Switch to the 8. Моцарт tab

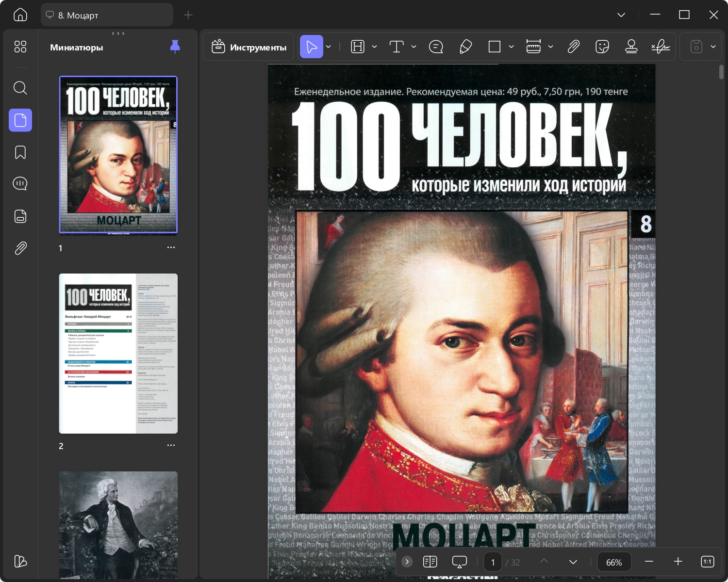click(107, 15)
